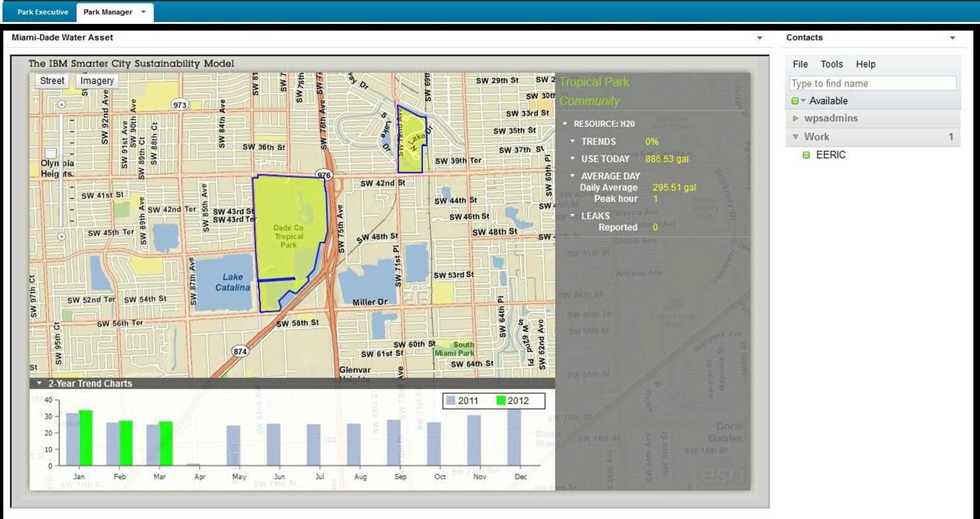Viewport: 980px width, 519px height.
Task: Open the File menu in Contacts
Action: tap(801, 64)
